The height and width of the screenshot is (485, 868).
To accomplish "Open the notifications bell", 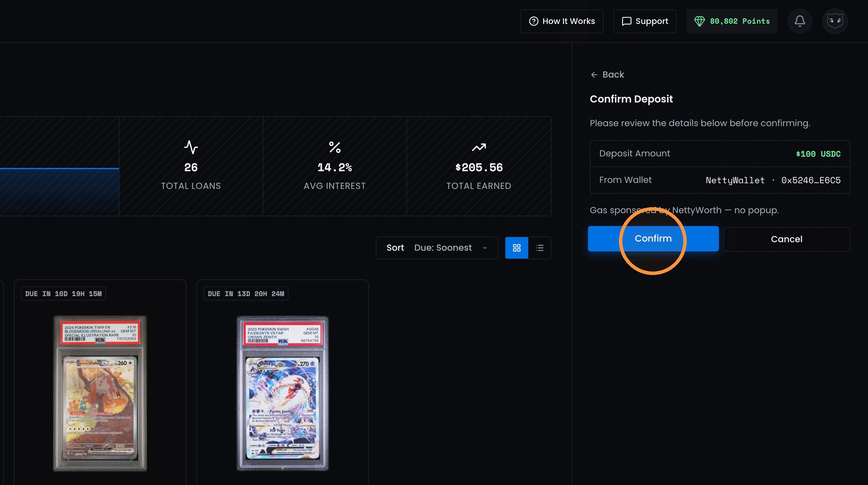I will click(x=800, y=21).
